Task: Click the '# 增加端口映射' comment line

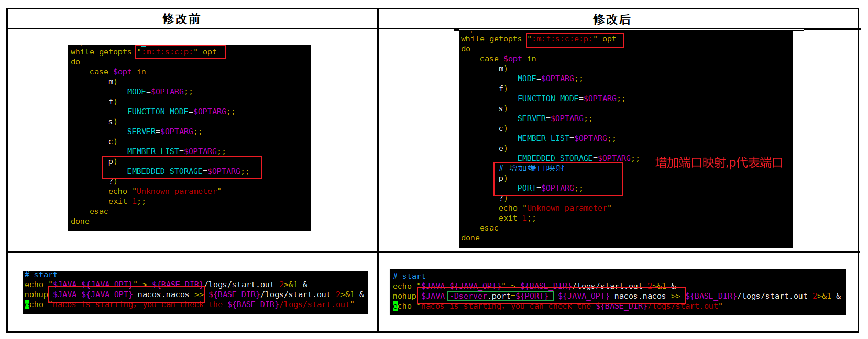Action: point(531,168)
